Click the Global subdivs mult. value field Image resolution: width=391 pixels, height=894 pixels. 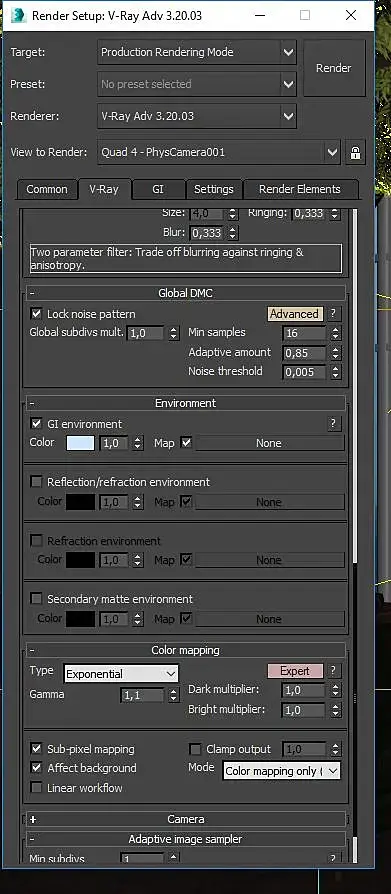pyautogui.click(x=145, y=334)
